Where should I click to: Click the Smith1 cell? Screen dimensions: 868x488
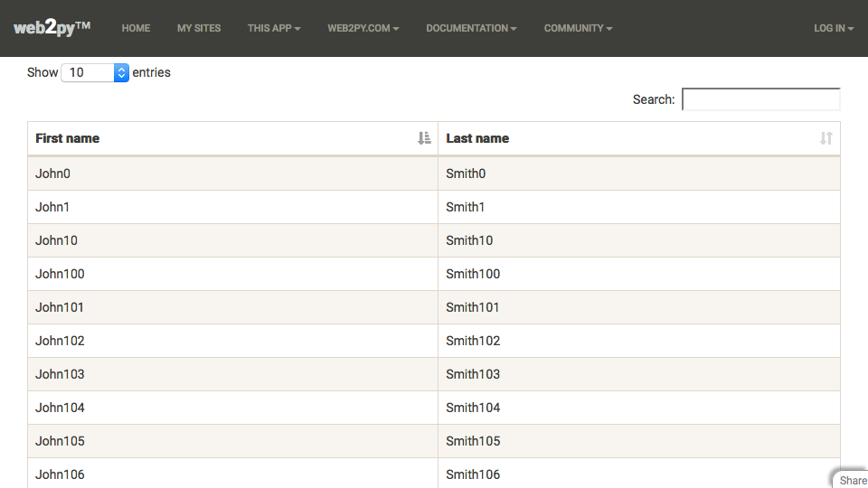click(639, 207)
